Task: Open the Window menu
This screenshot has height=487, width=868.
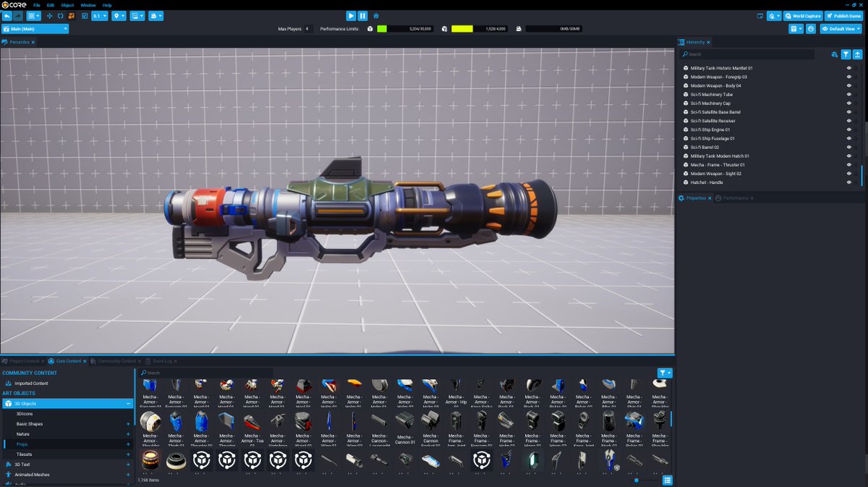Action: [x=87, y=5]
